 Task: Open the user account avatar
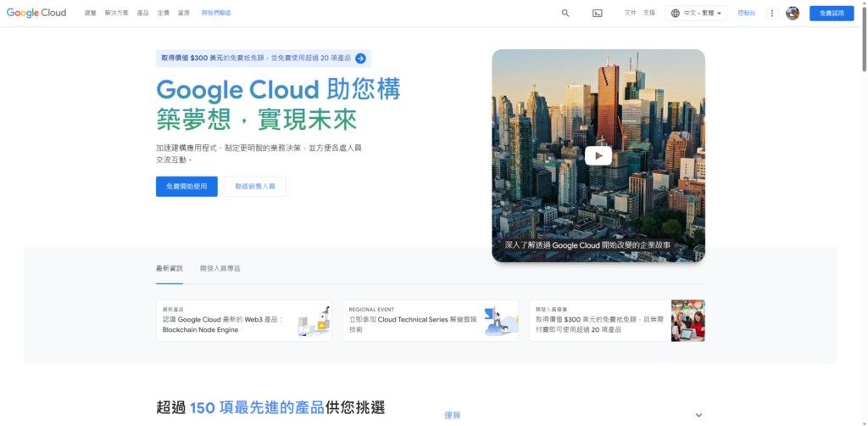[793, 14]
